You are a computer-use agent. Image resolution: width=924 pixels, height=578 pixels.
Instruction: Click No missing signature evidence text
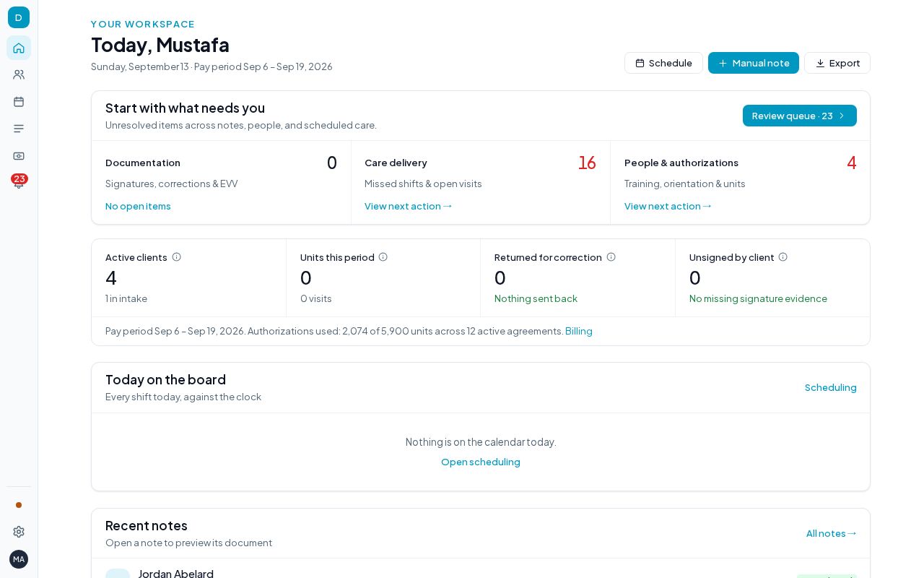[x=758, y=298]
